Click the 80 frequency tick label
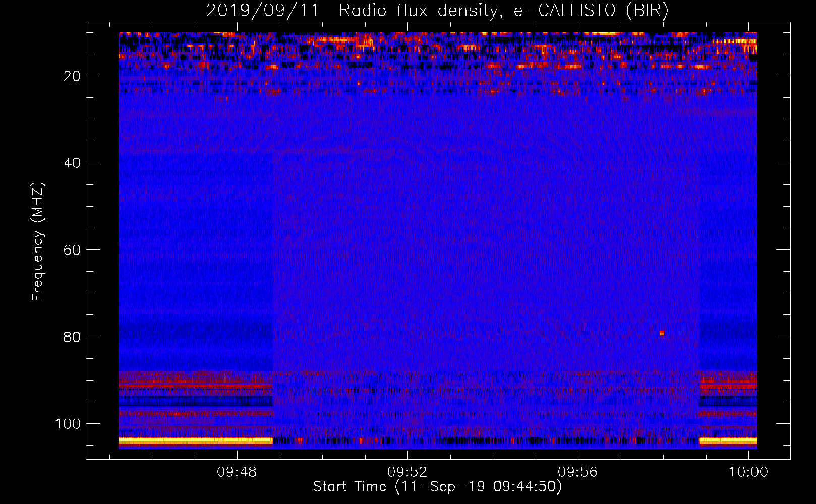Viewport: 816px width, 504px height. coord(72,337)
